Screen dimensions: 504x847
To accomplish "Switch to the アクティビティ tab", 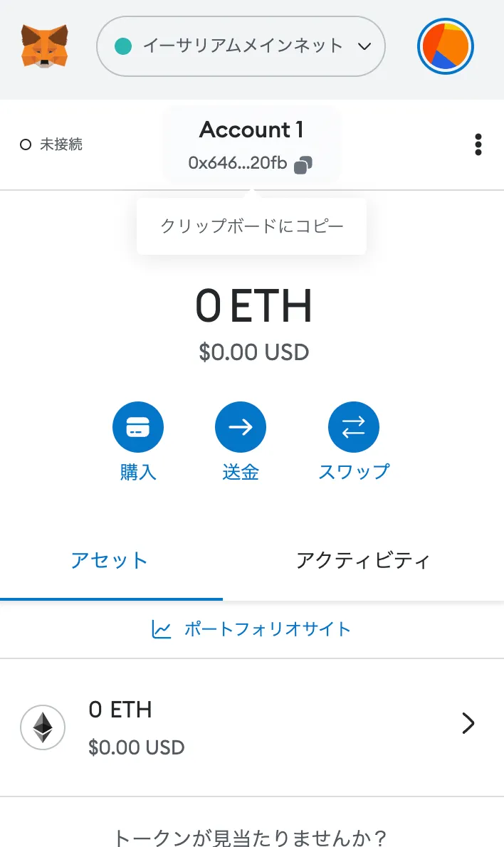I will tap(364, 561).
